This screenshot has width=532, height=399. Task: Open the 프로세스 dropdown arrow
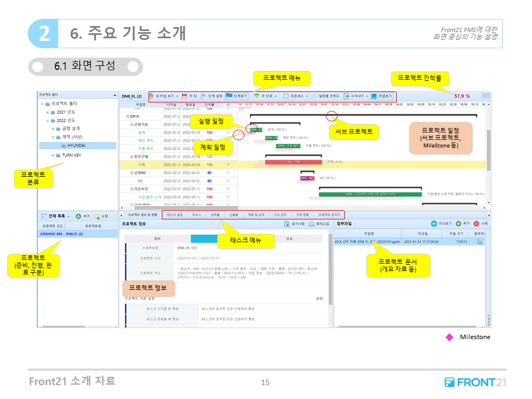[x=307, y=96]
